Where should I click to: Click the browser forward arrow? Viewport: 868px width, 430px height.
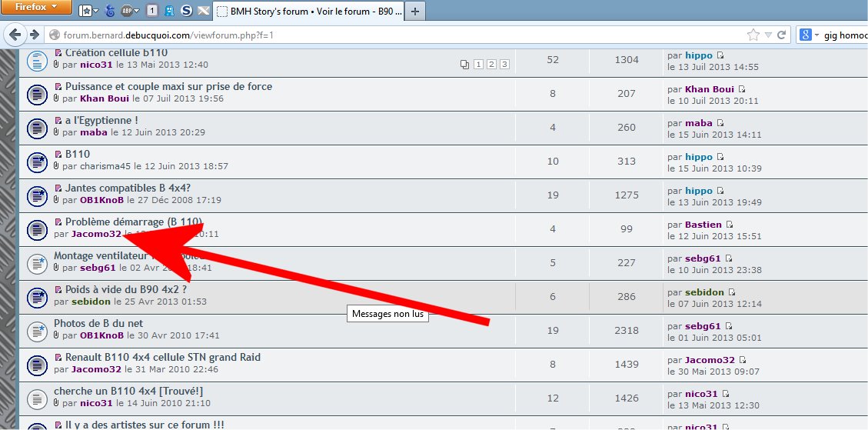[x=34, y=35]
